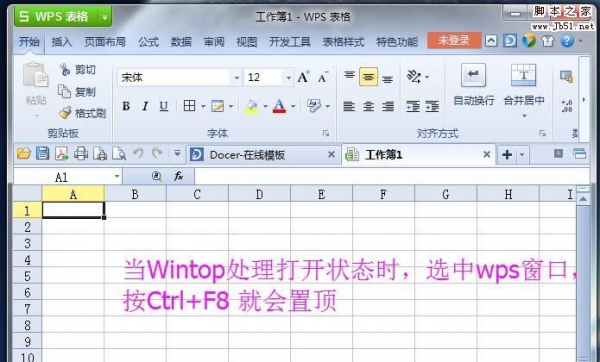Copy selection using Copy icon

pos(64,91)
